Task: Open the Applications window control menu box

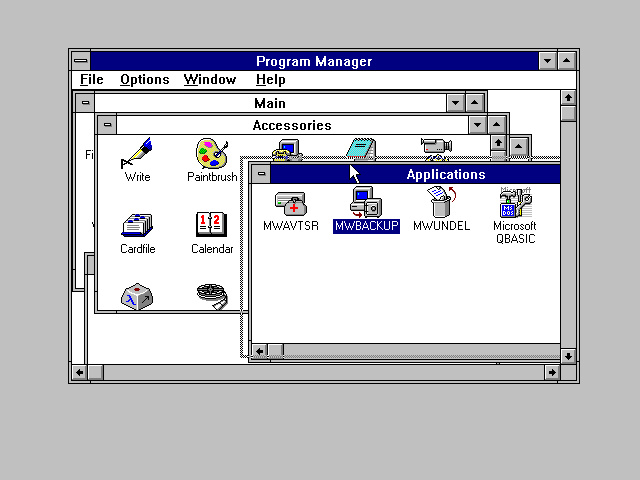Action: (x=261, y=174)
